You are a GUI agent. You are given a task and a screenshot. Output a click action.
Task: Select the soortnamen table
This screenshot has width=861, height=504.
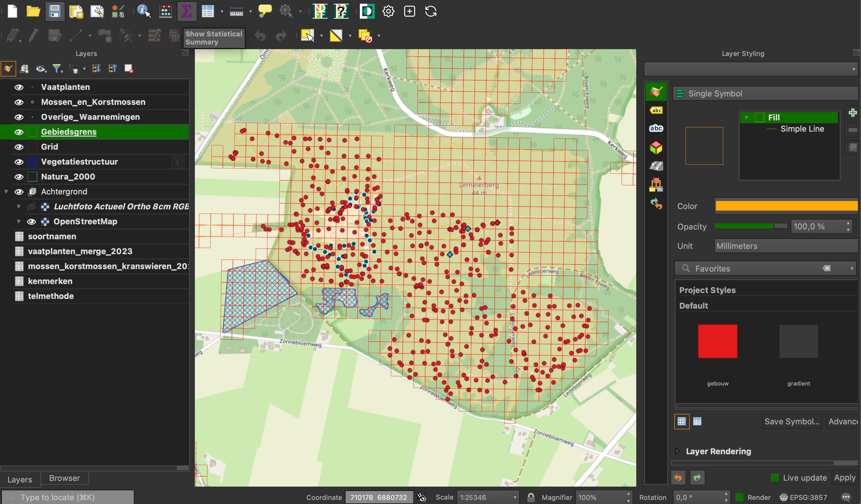click(52, 236)
